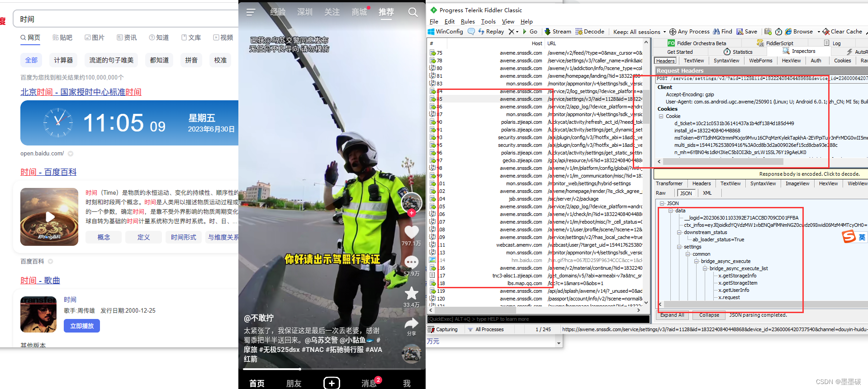
Task: Switch to the Statistics tab
Action: pyautogui.click(x=738, y=52)
